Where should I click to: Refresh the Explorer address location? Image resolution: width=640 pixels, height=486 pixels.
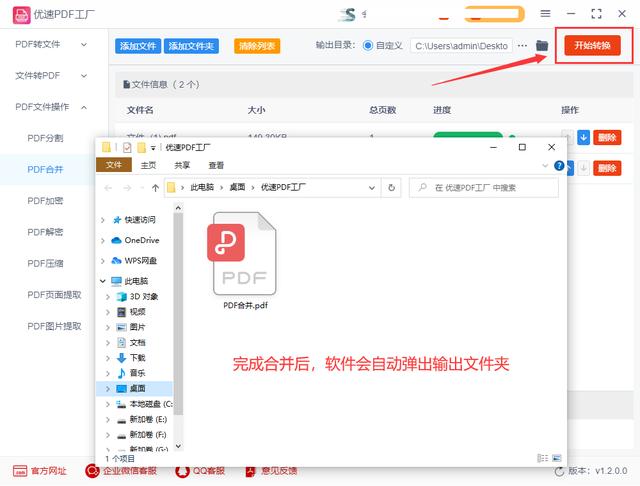tap(391, 188)
